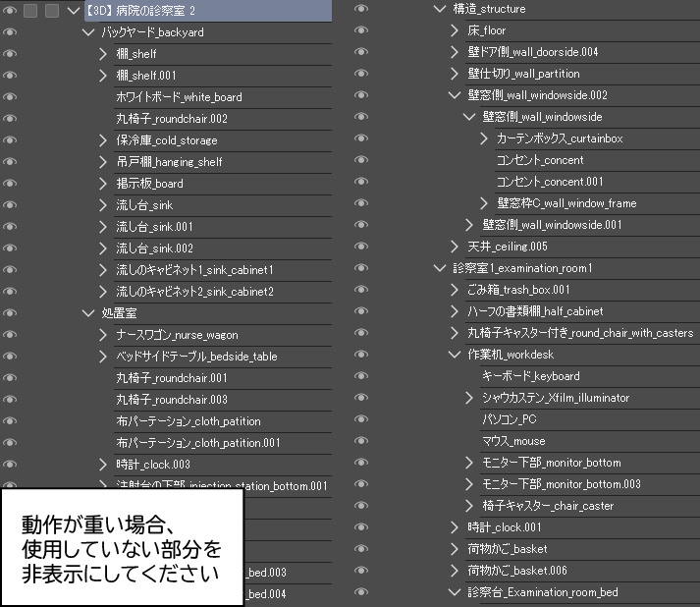The width and height of the screenshot is (700, 607).
Task: Collapse 診察室1_examination_room1 group
Action: pyautogui.click(x=440, y=268)
